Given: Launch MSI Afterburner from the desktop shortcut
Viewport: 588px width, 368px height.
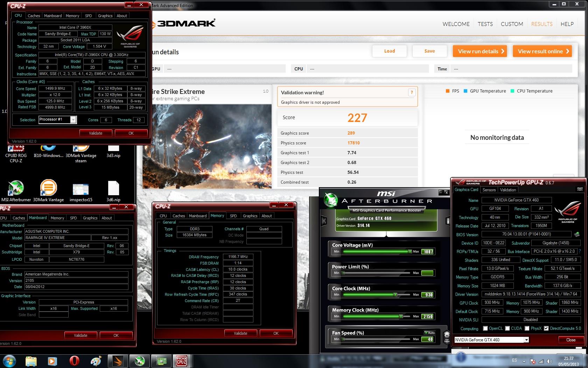Looking at the screenshot, I should coord(16,191).
